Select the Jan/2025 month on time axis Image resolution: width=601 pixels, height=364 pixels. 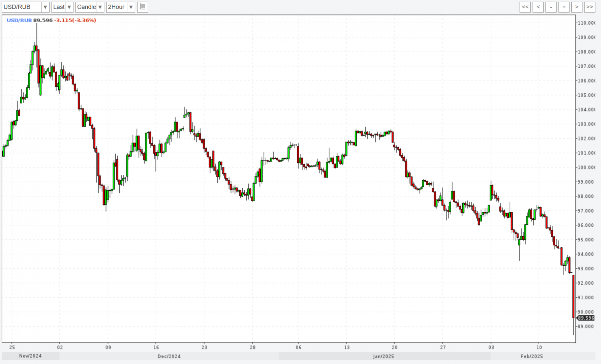click(383, 356)
